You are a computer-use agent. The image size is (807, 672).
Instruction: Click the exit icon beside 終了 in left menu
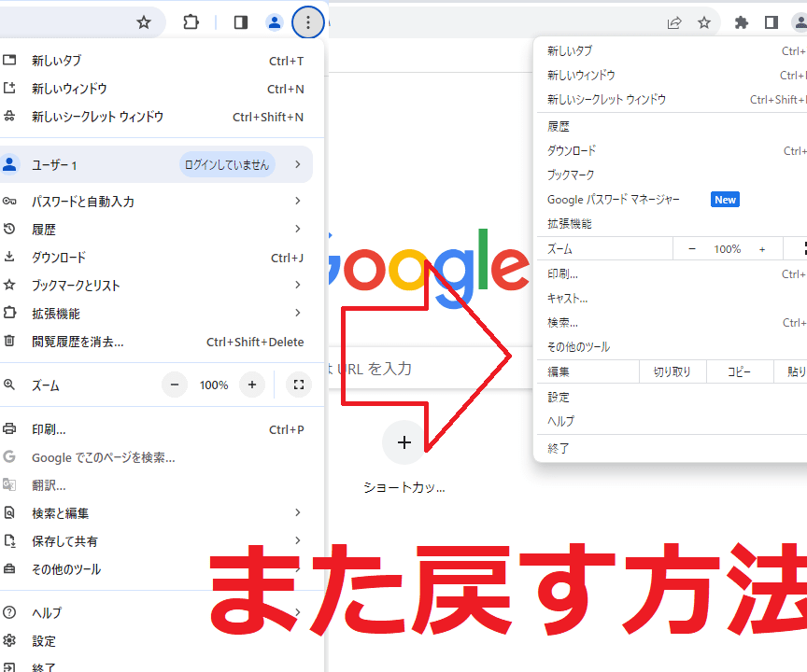tap(9, 667)
